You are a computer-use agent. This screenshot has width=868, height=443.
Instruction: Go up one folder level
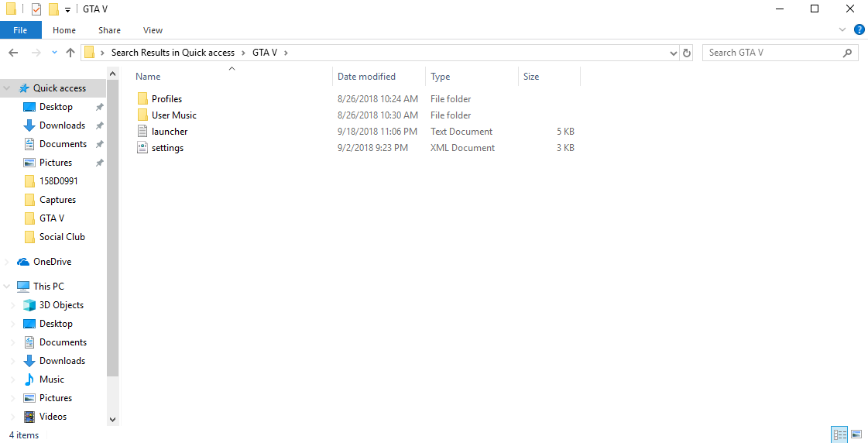[70, 53]
